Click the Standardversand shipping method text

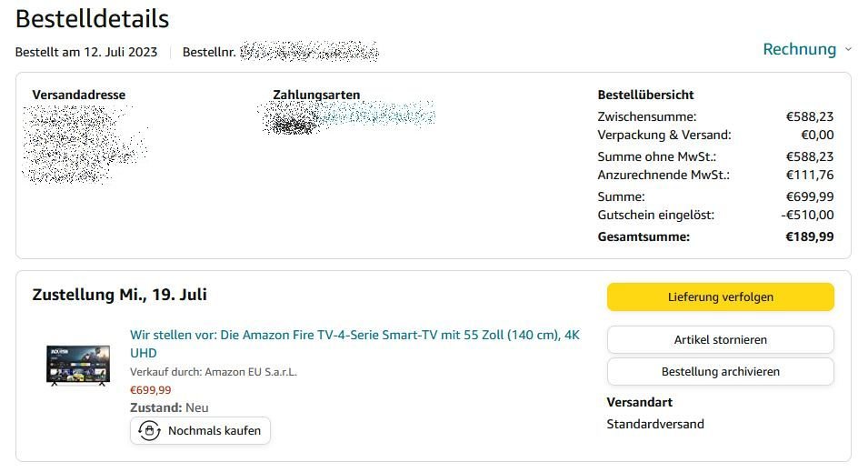(655, 424)
